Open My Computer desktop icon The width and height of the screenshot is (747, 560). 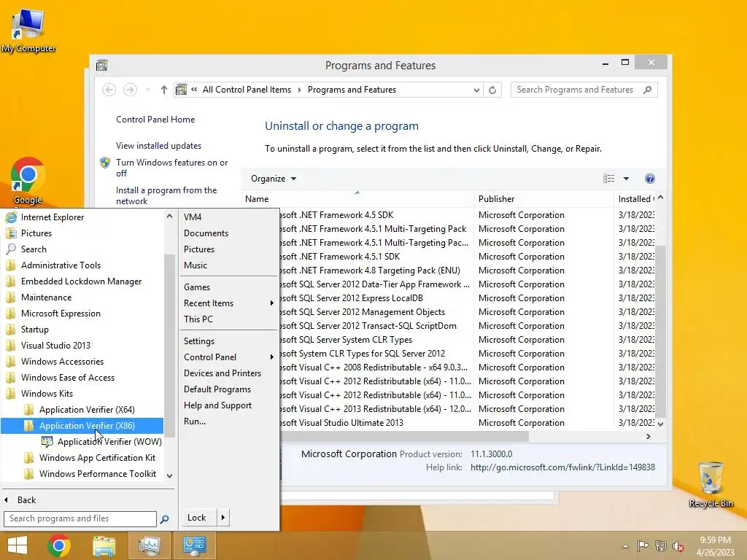[x=28, y=31]
